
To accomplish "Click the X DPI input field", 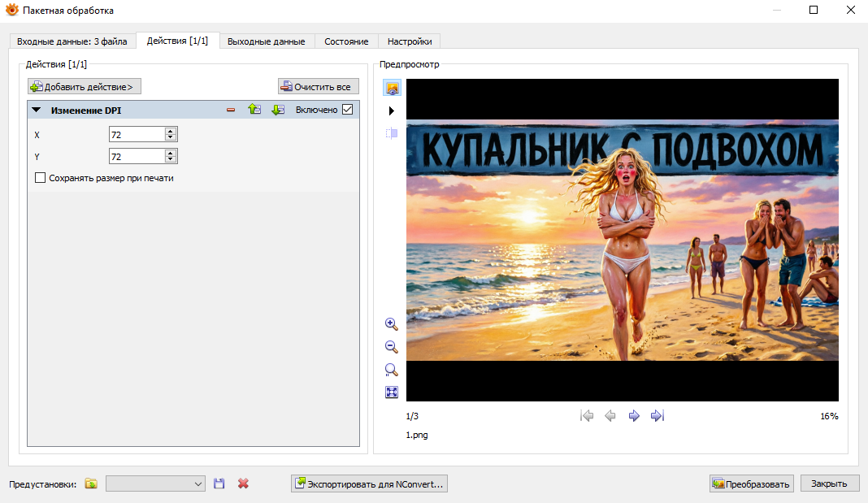I will 137,134.
